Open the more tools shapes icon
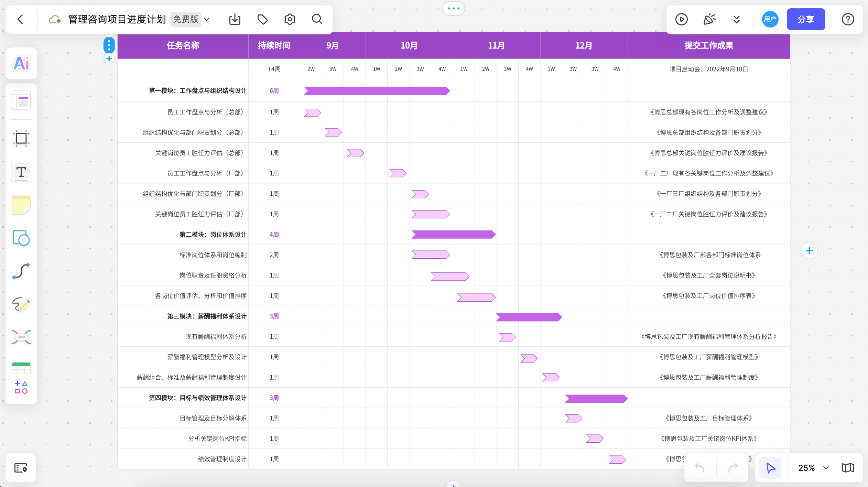 (x=21, y=387)
